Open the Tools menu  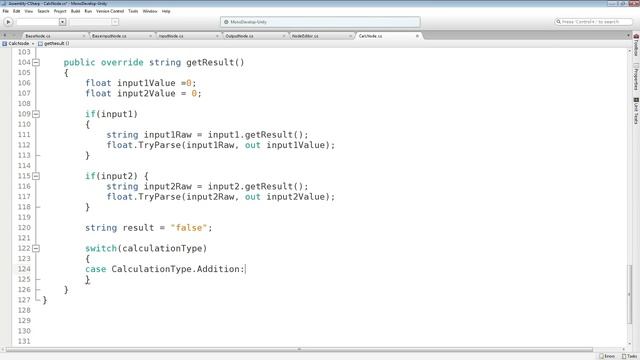133,11
